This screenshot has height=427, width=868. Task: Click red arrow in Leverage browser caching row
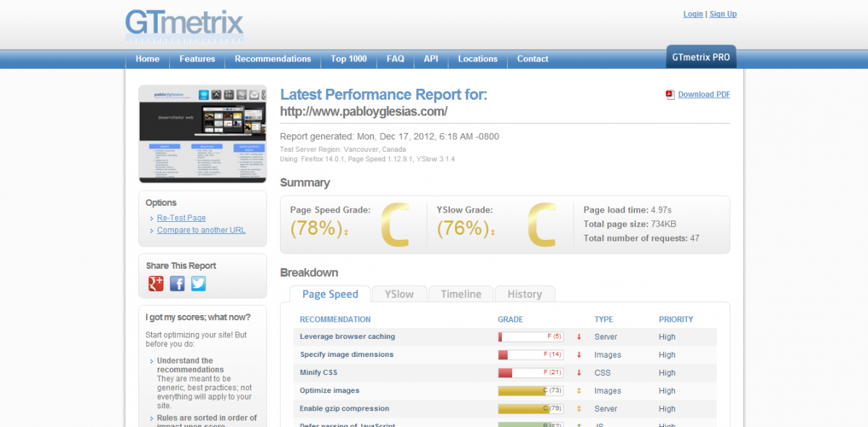579,337
